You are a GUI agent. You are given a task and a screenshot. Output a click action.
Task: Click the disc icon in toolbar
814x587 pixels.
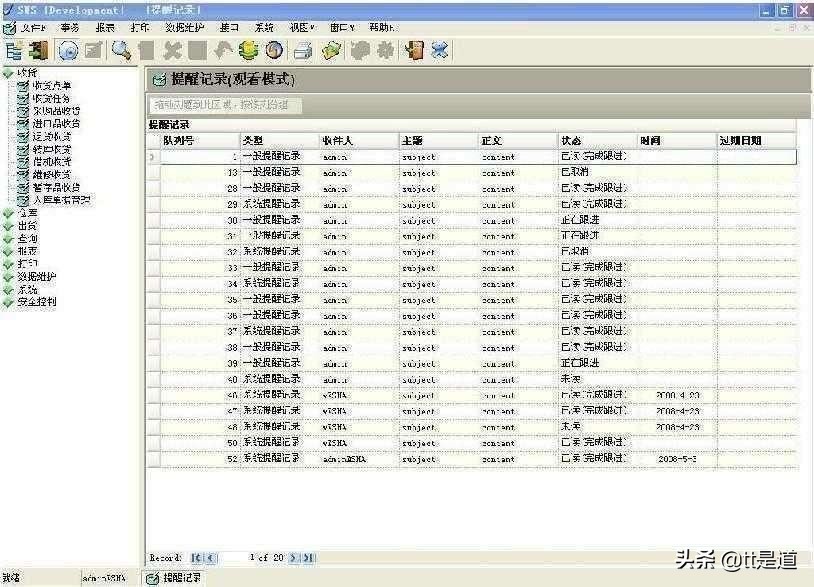coord(68,50)
